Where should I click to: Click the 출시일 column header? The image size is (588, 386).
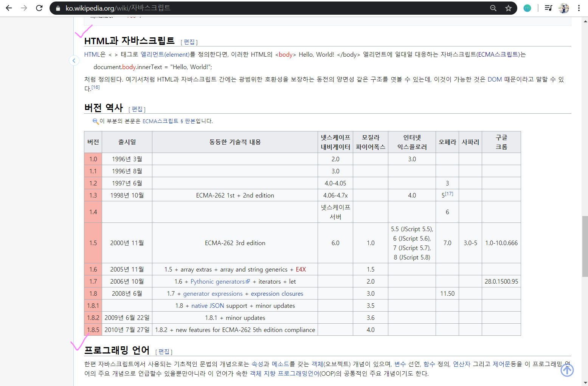tap(127, 142)
